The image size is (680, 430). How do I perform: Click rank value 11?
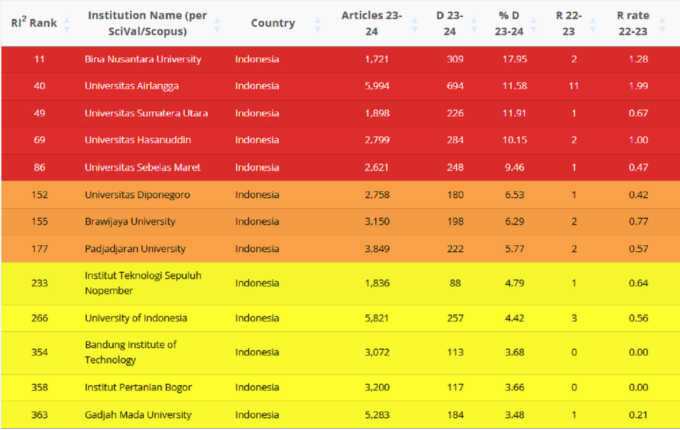pos(39,59)
